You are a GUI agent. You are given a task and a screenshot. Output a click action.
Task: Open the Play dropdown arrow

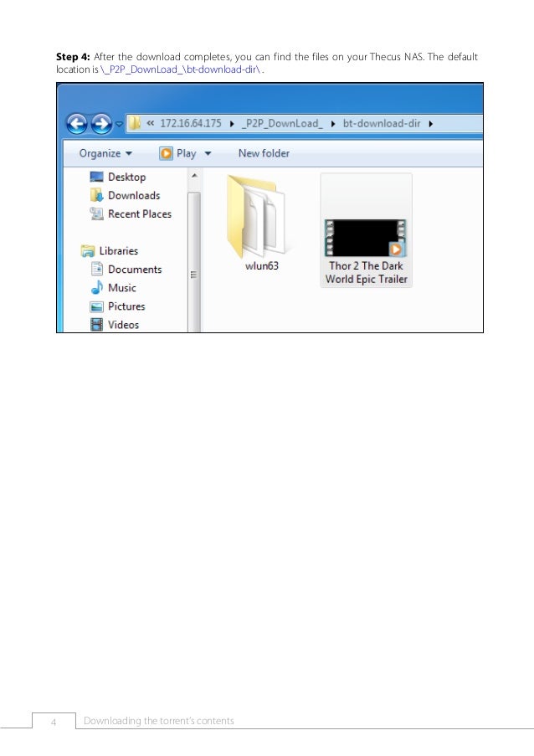click(208, 154)
